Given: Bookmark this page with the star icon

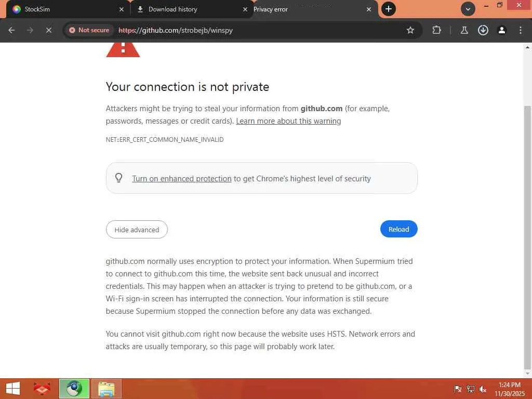Looking at the screenshot, I should pos(410,30).
